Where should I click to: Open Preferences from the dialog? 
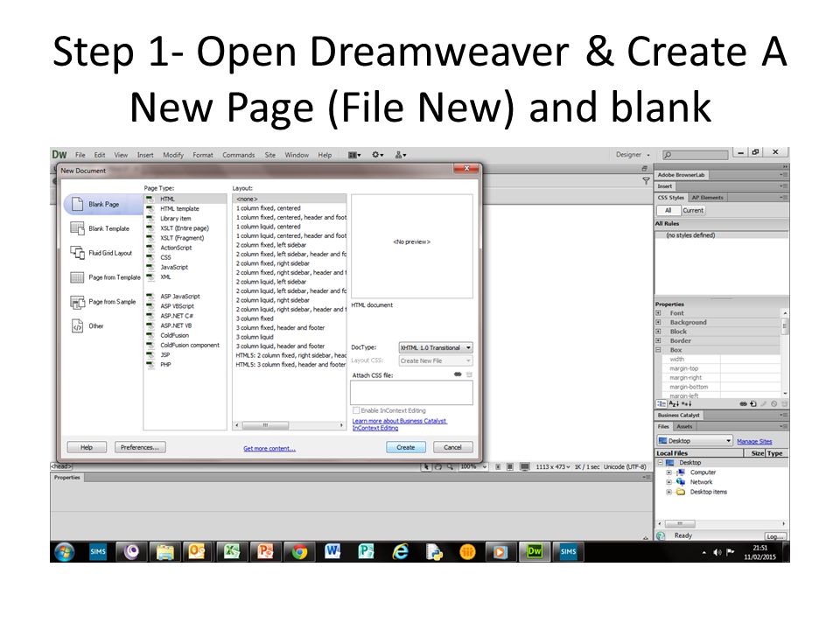click(140, 447)
